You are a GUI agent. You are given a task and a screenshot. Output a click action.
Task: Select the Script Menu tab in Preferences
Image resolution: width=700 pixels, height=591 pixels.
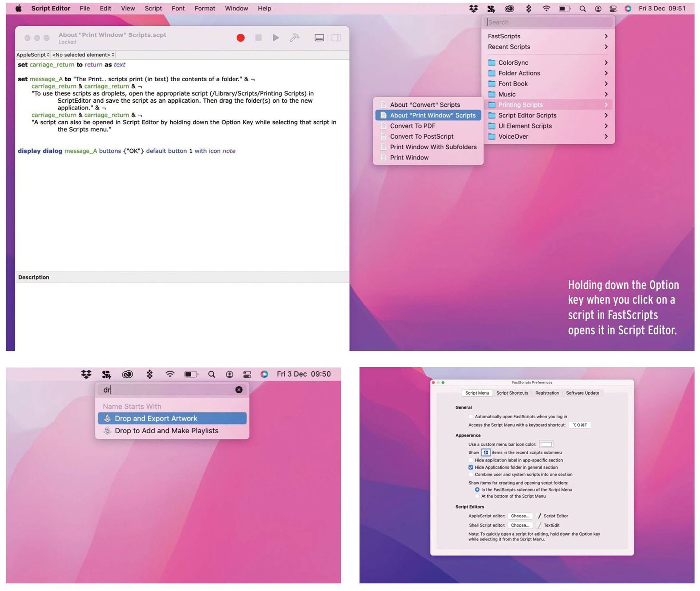pos(476,392)
